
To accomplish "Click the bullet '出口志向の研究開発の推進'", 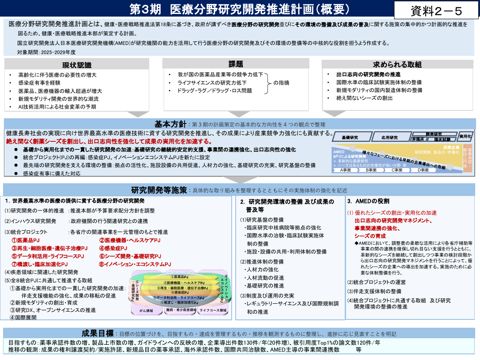I will (368, 74).
